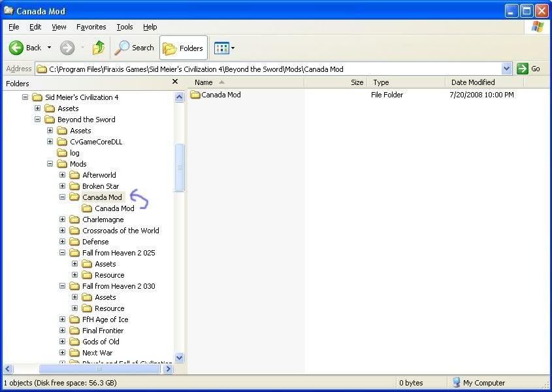Collapse the Sid Meier's Civilization 4 node
The image size is (552, 392).
(25, 97)
